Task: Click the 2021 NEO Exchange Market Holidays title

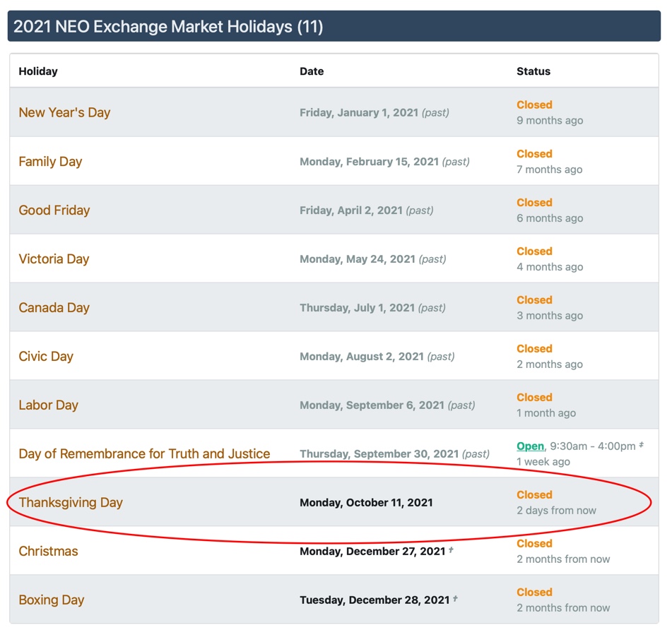Action: pyautogui.click(x=168, y=27)
